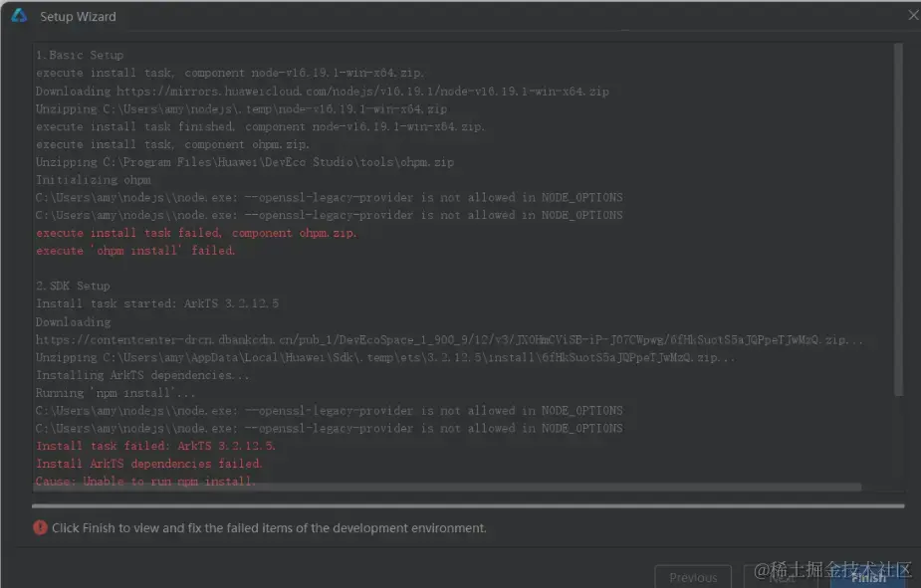Click the red error warning icon

click(x=40, y=527)
